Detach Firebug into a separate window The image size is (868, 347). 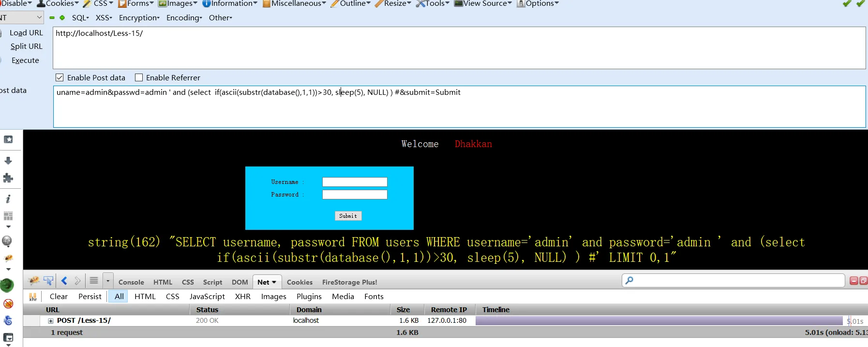coord(863,281)
